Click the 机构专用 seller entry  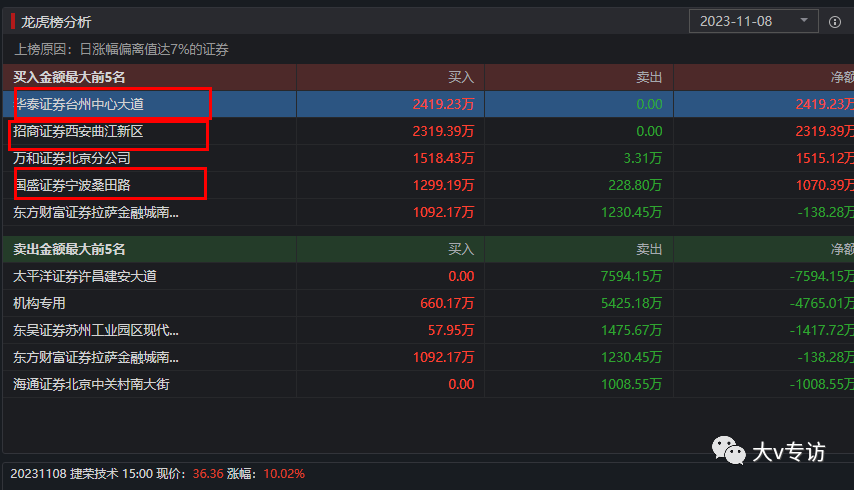(39, 304)
